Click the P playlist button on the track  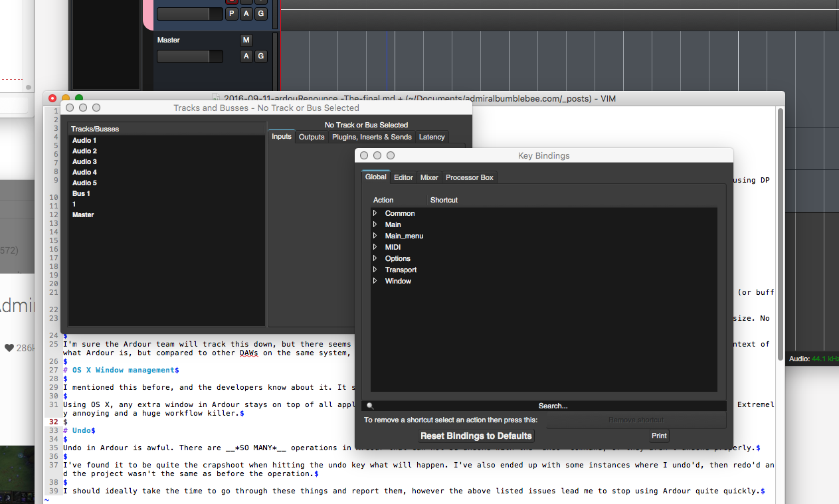coord(232,14)
